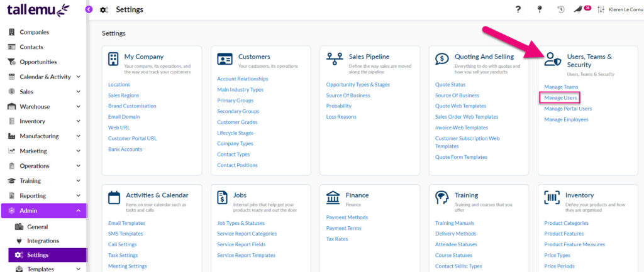Open General under Admin
644x272 pixels.
37,227
